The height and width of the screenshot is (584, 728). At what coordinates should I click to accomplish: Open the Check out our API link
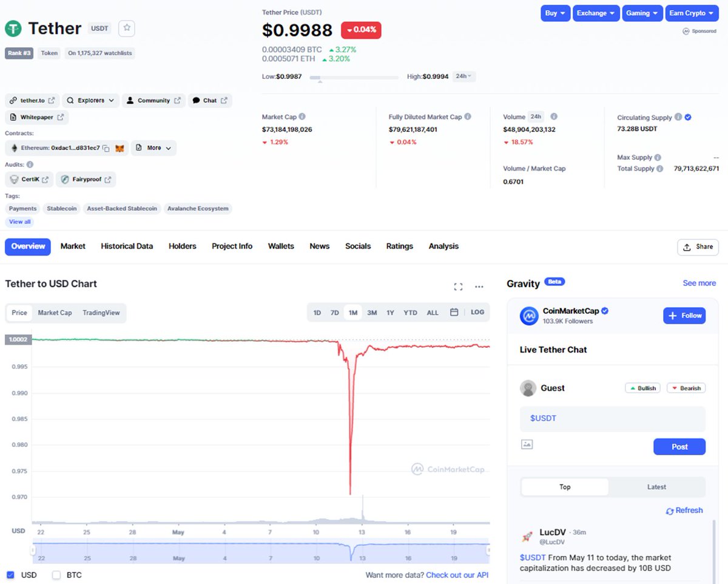coord(457,575)
